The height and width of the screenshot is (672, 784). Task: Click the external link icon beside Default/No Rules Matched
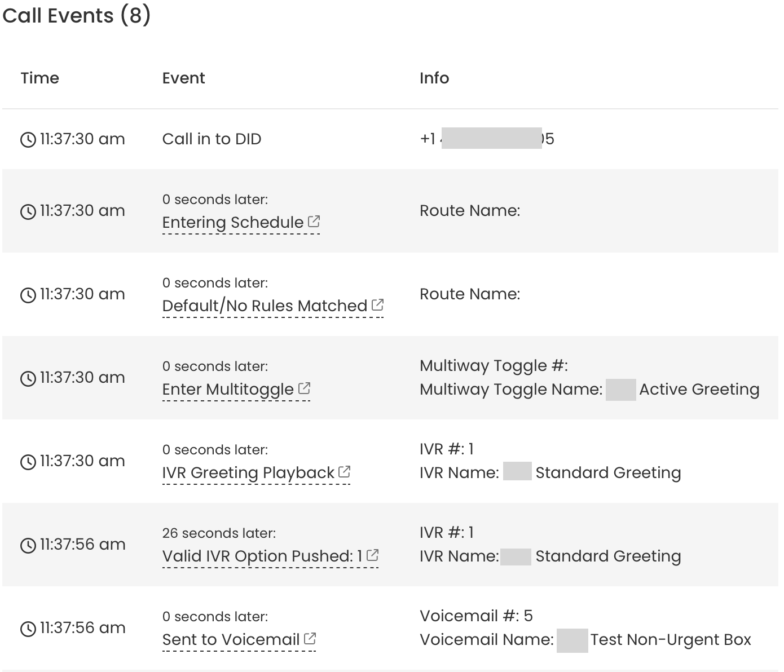tap(378, 305)
